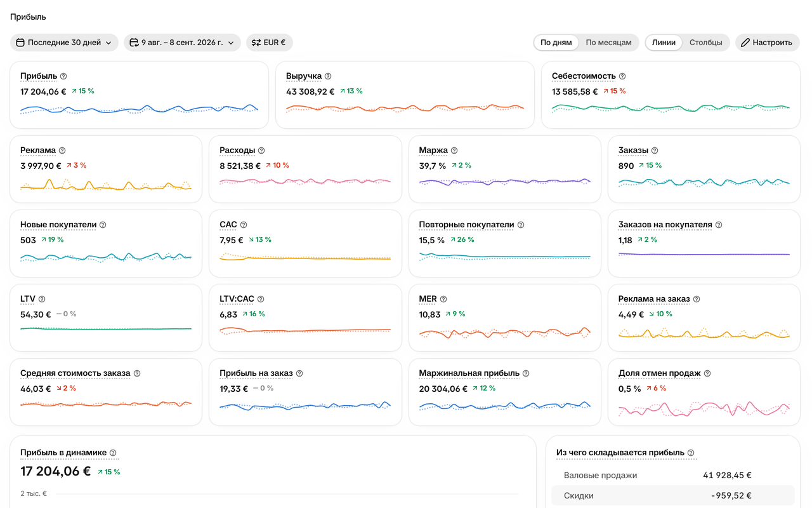Click the question icon next to Заказы

pos(655,150)
